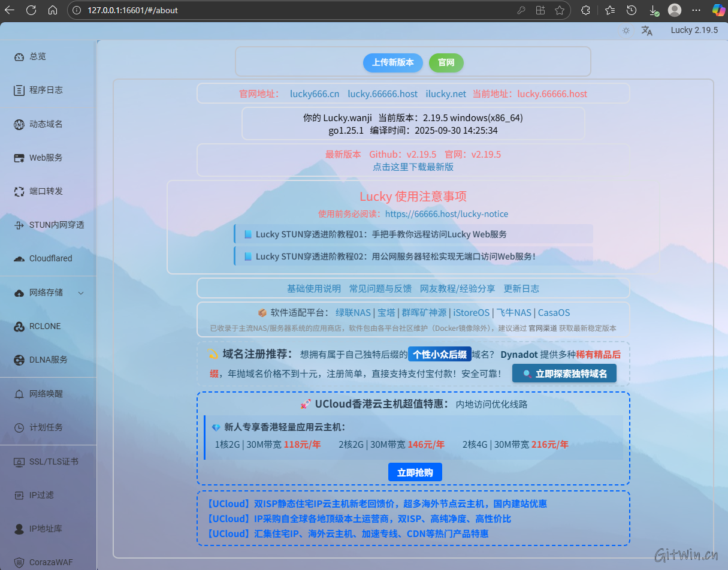Open the lucky666.cn link
Viewport: 728px width, 570px height.
[x=315, y=94]
